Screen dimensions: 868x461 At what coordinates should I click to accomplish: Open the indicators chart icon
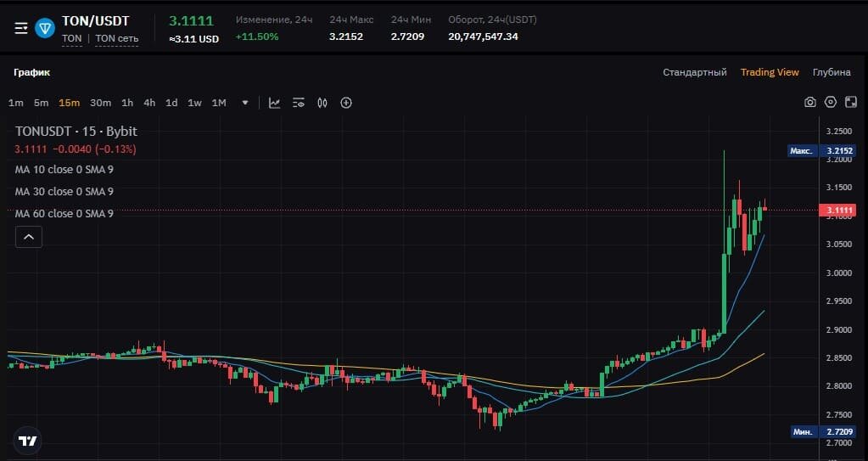[x=275, y=103]
